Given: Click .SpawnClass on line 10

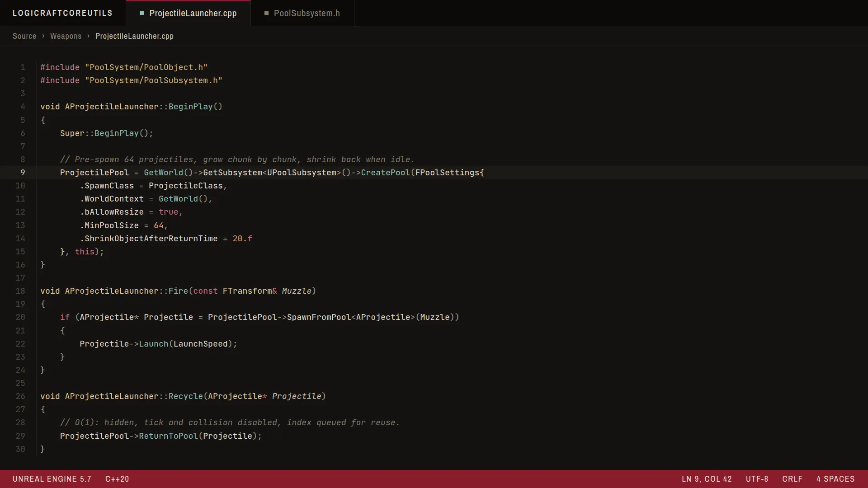Looking at the screenshot, I should tap(107, 186).
